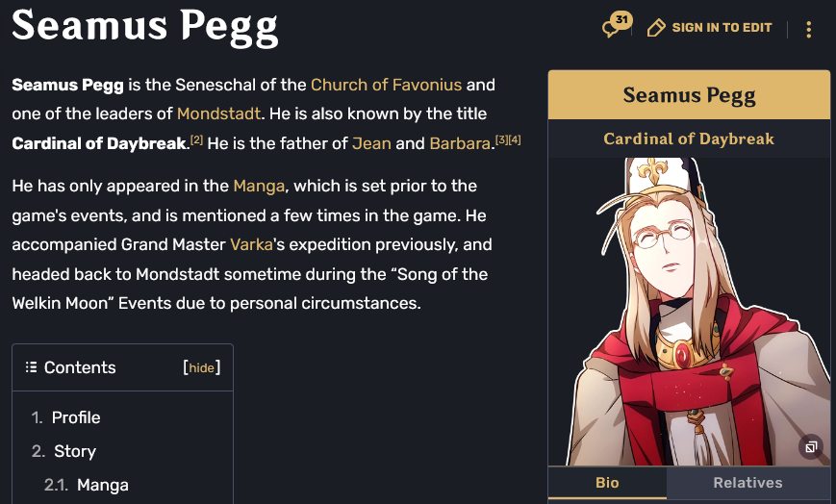Switch to the Relatives tab
Viewport: 836px width, 504px height.
click(747, 483)
